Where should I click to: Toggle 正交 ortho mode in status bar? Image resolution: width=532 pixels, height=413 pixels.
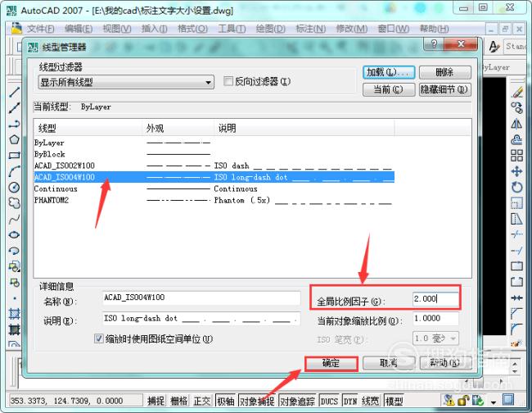(x=202, y=401)
